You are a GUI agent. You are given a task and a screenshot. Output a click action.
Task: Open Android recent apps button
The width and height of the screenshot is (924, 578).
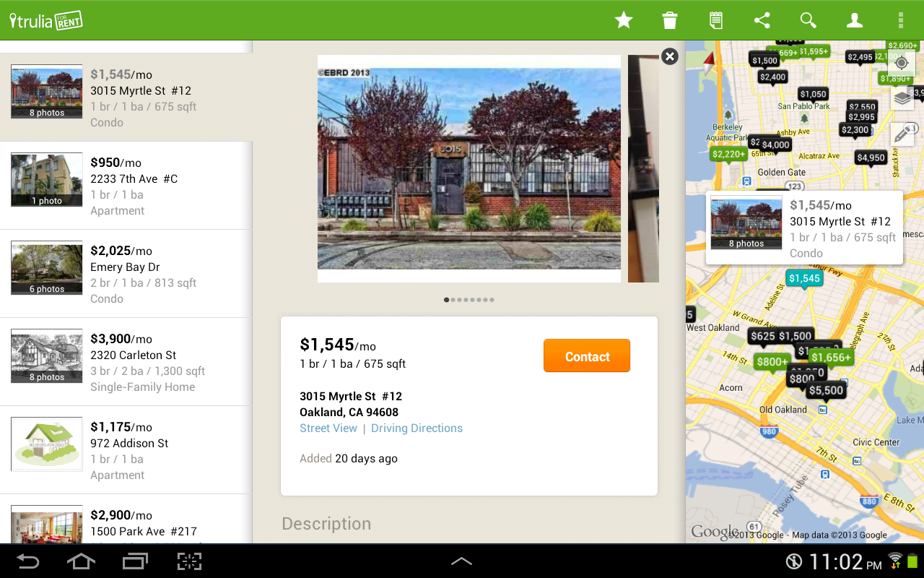pos(135,561)
